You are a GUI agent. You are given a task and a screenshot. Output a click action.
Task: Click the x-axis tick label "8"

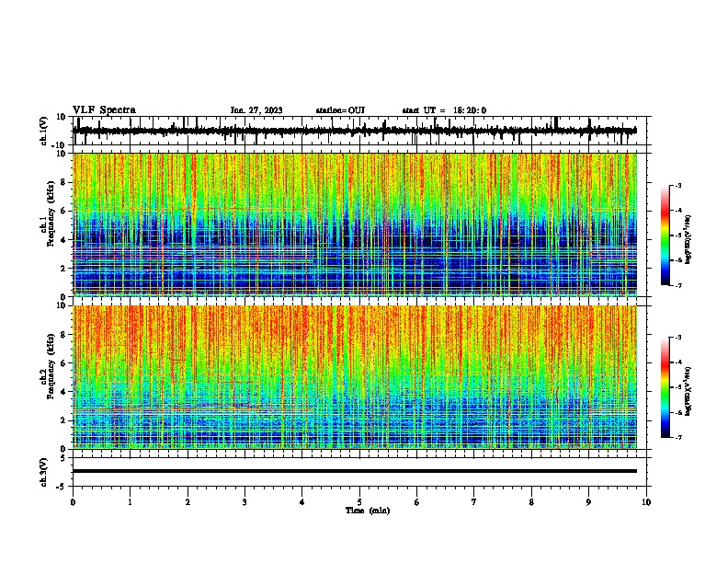pos(531,502)
